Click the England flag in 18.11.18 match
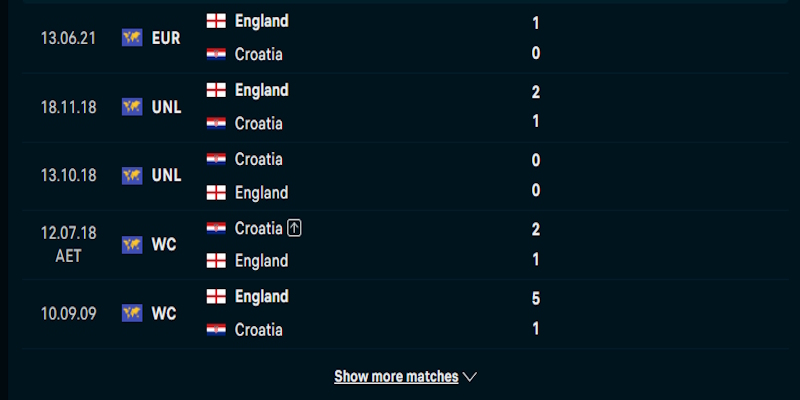Screen dimensions: 800x400 click(216, 90)
